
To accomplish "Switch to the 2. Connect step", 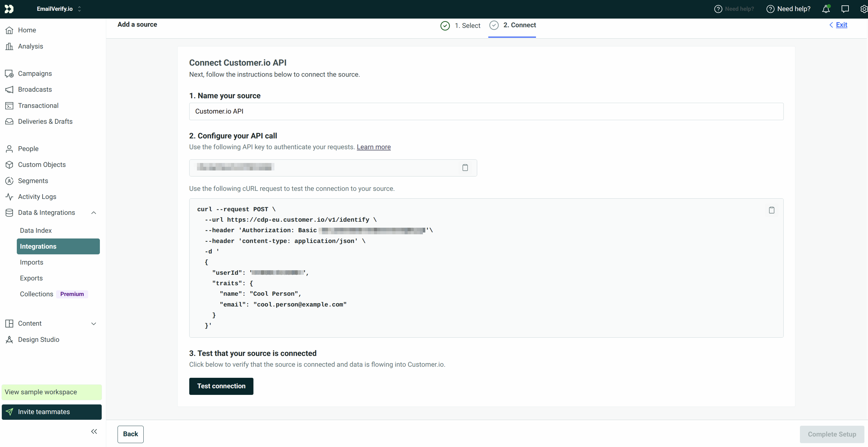I will (512, 25).
